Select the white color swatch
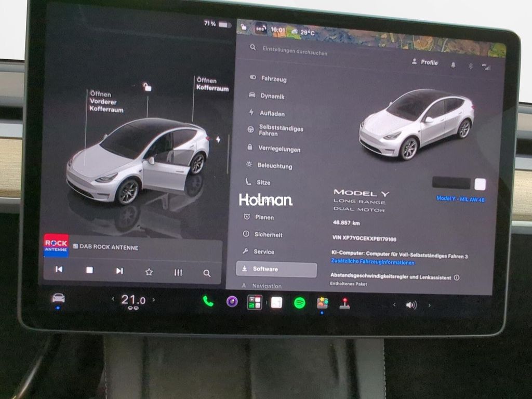The width and height of the screenshot is (532, 399). click(x=480, y=184)
